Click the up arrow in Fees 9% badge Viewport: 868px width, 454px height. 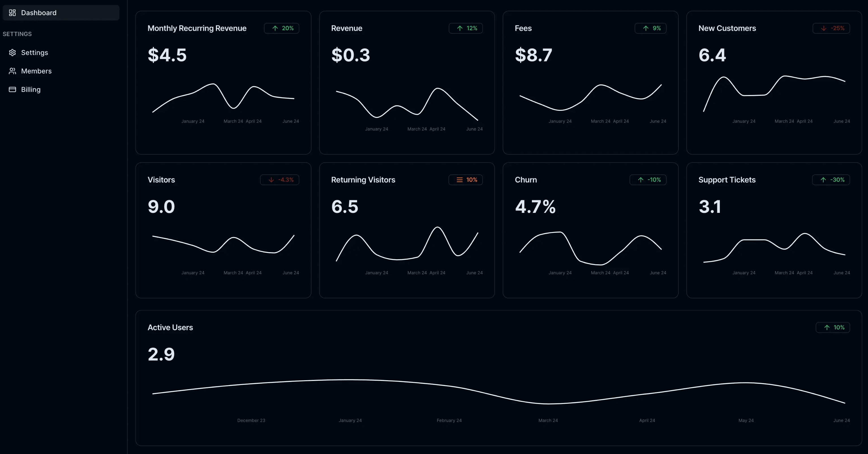coord(646,28)
